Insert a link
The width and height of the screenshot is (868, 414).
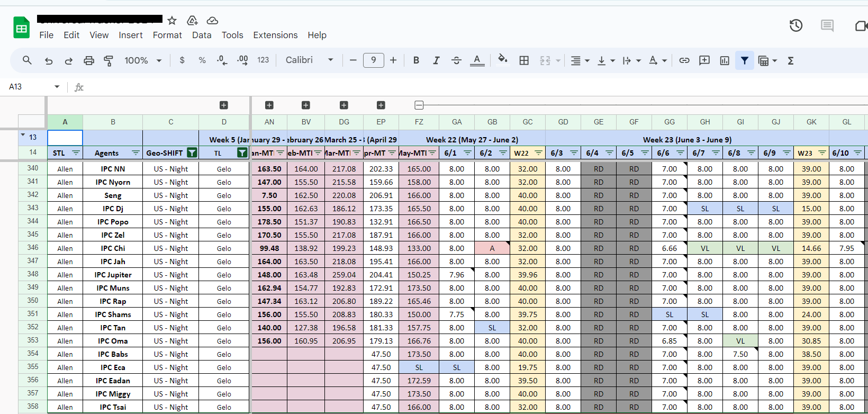[x=684, y=60]
